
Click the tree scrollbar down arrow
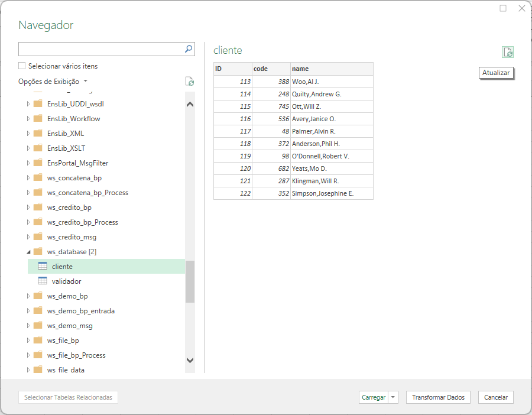tap(190, 359)
